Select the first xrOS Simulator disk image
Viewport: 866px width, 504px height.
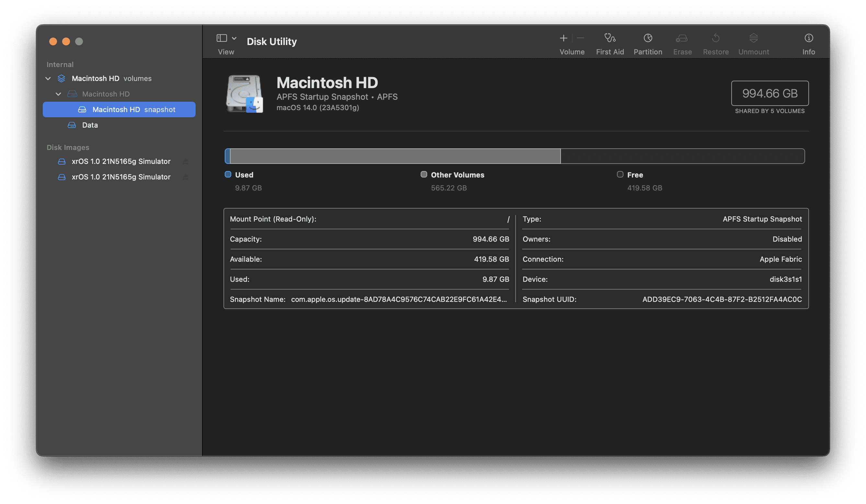tap(119, 161)
